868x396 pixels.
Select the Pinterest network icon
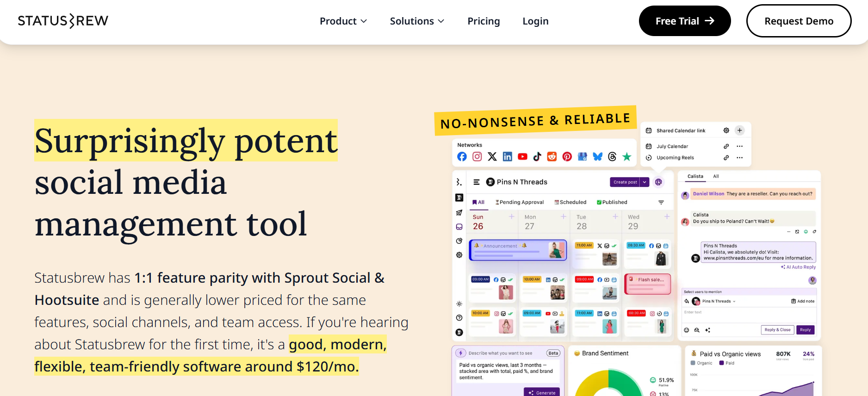pos(567,157)
